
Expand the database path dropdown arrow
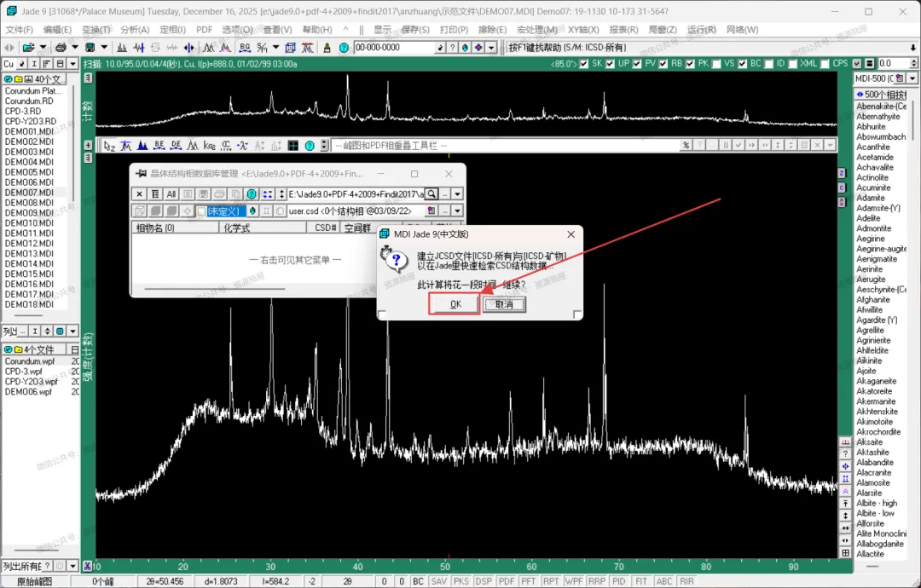tap(458, 193)
